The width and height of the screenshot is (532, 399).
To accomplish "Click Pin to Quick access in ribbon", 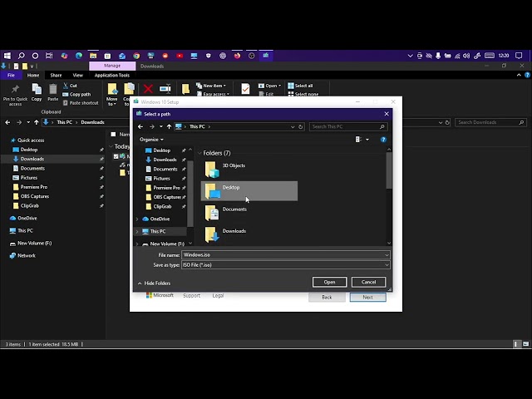I will tap(15, 95).
